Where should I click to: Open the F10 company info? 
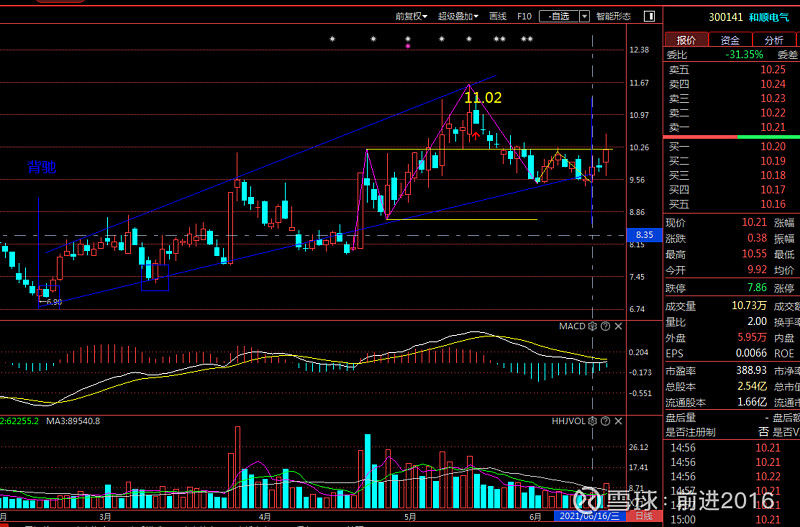click(524, 16)
